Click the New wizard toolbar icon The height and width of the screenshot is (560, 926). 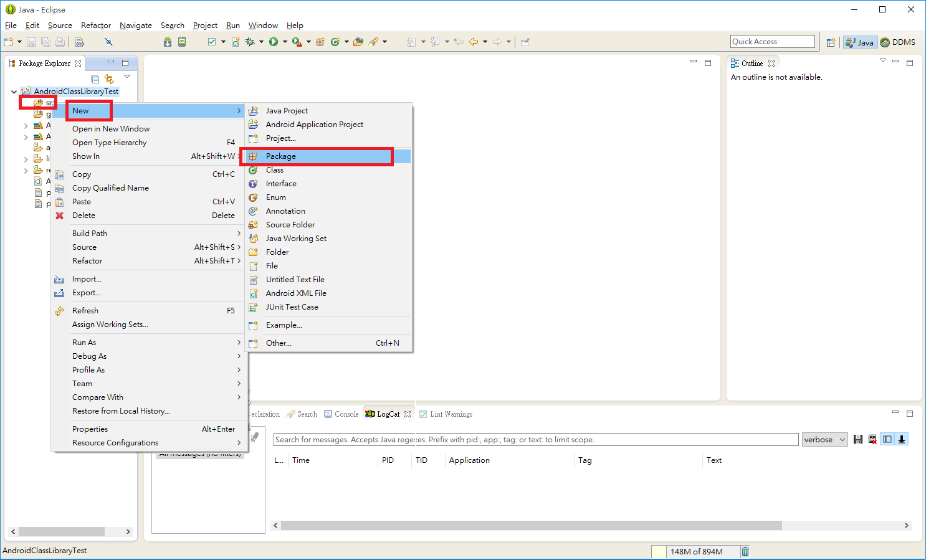coord(8,42)
